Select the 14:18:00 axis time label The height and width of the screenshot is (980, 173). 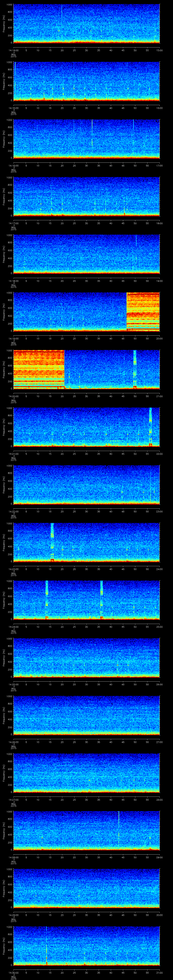pyautogui.click(x=13, y=281)
